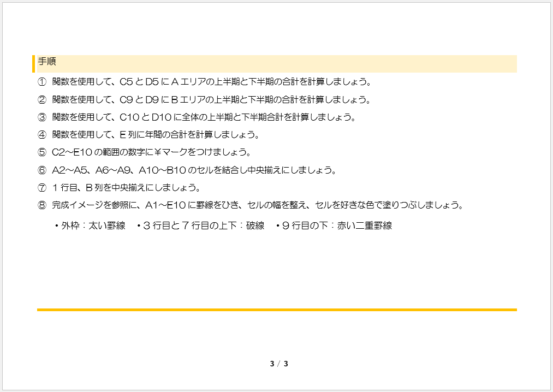Viewport: 553px width, 392px height.
Task: Click step ⑥ about merging cells A2~A5
Action: [187, 170]
